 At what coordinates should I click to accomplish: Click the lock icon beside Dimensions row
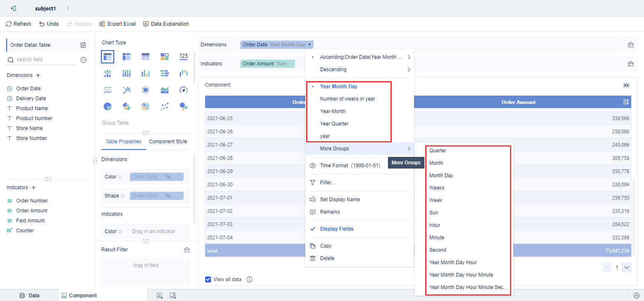coord(631,44)
